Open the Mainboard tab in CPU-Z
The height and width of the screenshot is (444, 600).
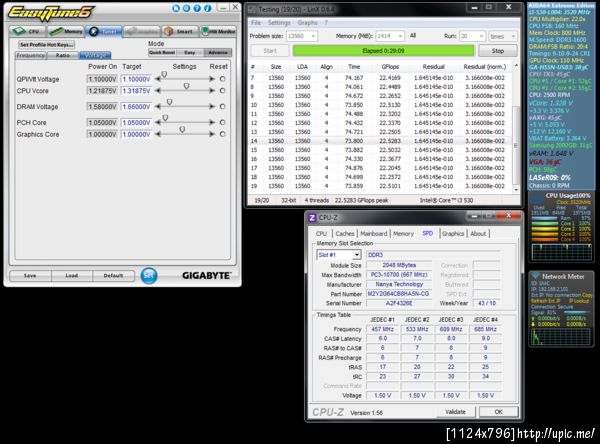point(373,233)
